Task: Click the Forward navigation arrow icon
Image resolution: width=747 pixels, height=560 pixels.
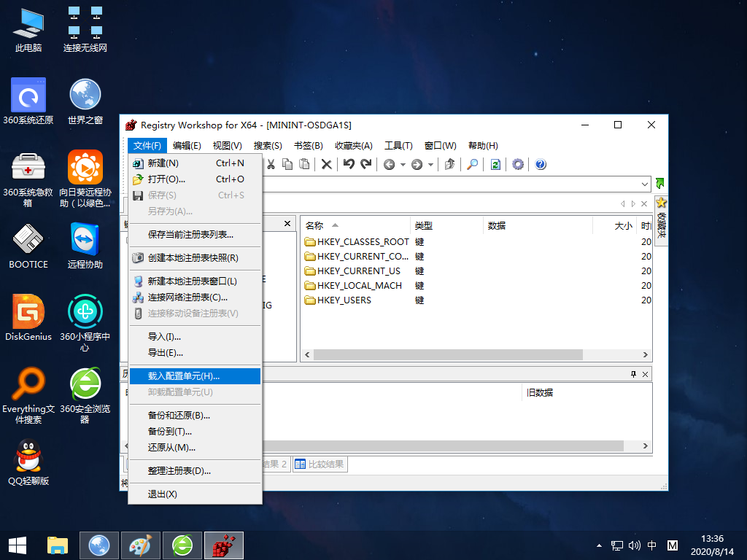Action: (x=417, y=164)
